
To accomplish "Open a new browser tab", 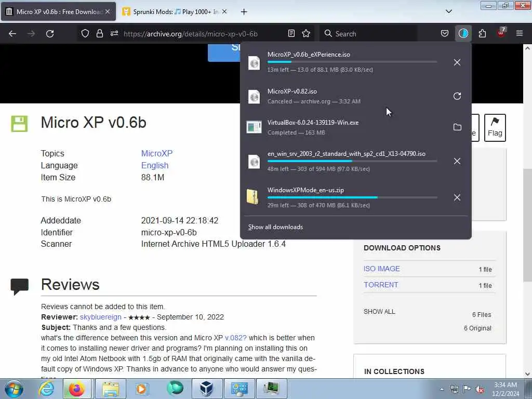I will click(x=244, y=12).
